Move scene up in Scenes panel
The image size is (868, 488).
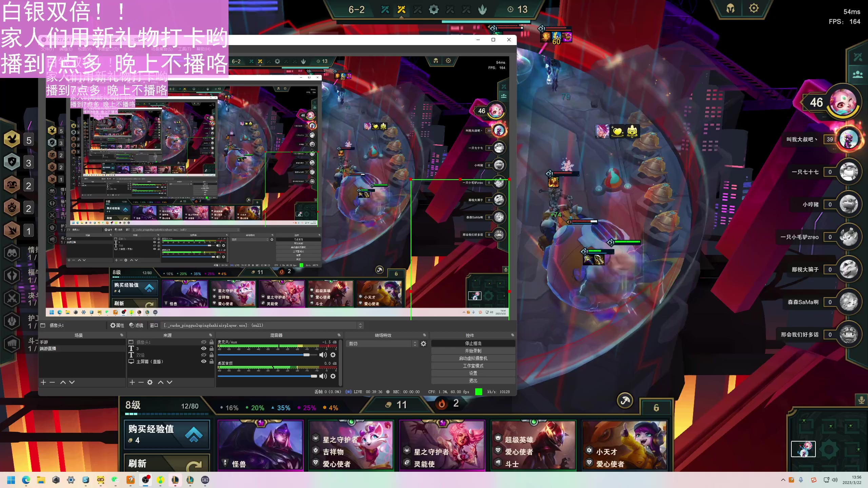point(63,382)
